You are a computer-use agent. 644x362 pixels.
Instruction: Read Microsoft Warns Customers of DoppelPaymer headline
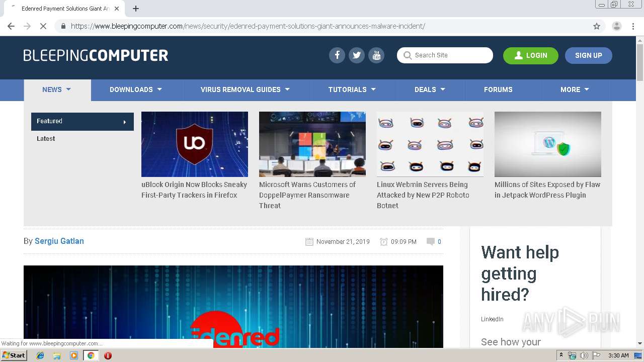pyautogui.click(x=307, y=195)
